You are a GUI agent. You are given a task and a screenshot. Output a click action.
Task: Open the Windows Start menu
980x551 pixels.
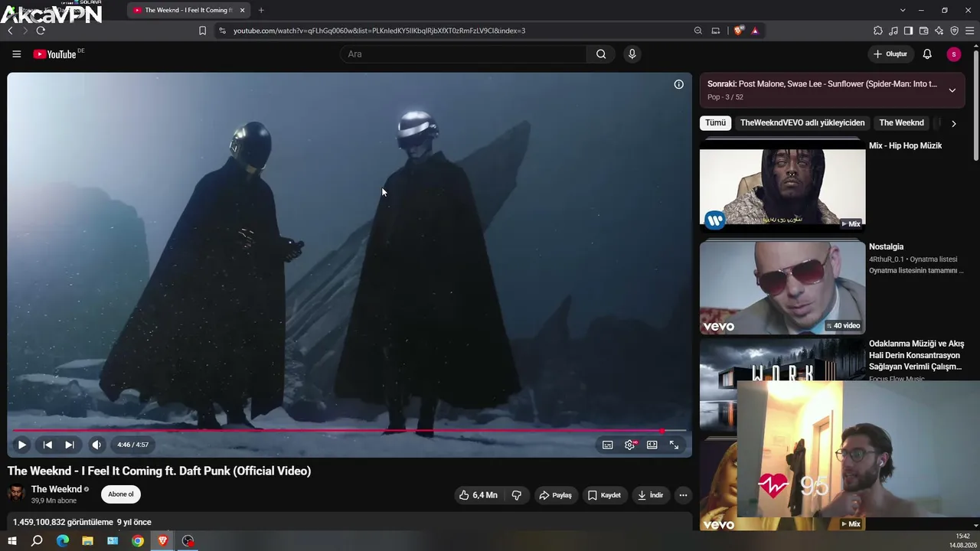12,541
